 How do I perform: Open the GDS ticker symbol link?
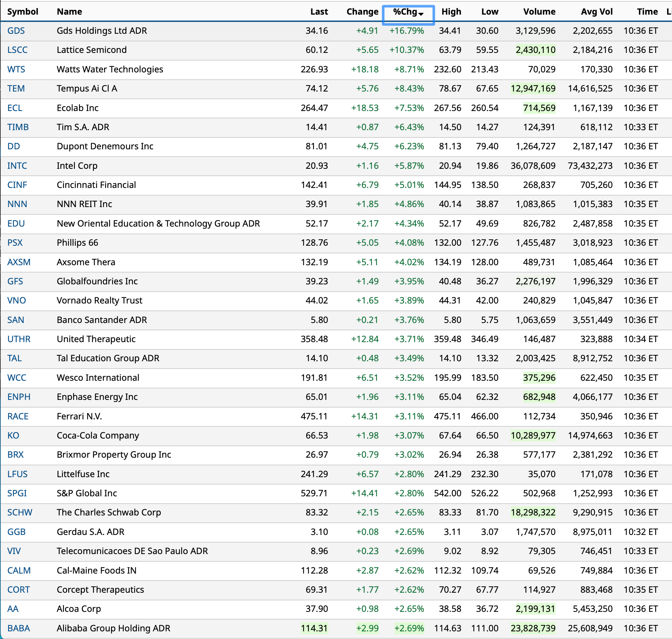tap(16, 31)
